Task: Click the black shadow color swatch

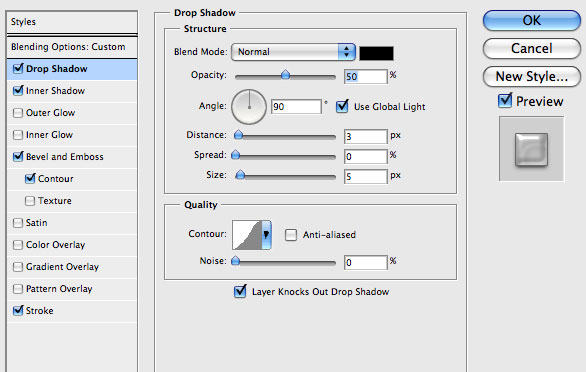Action: click(376, 53)
